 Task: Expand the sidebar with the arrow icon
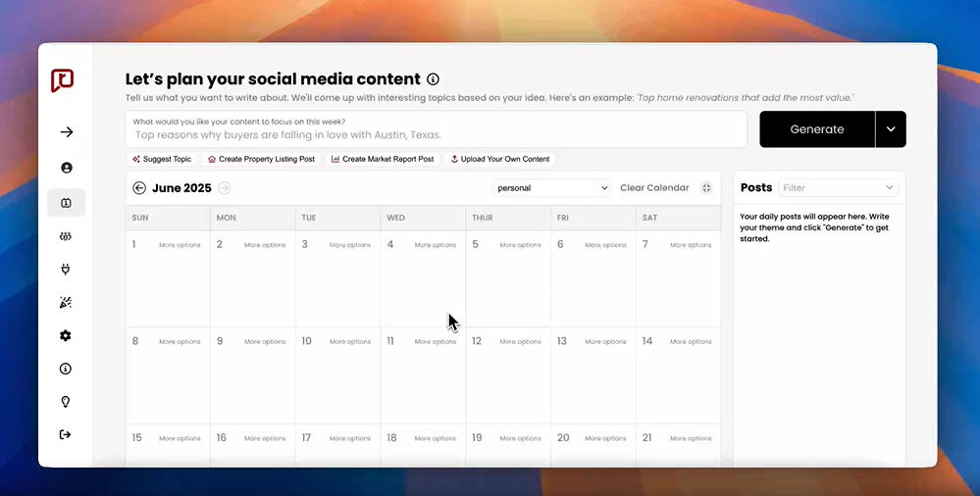[x=67, y=131]
